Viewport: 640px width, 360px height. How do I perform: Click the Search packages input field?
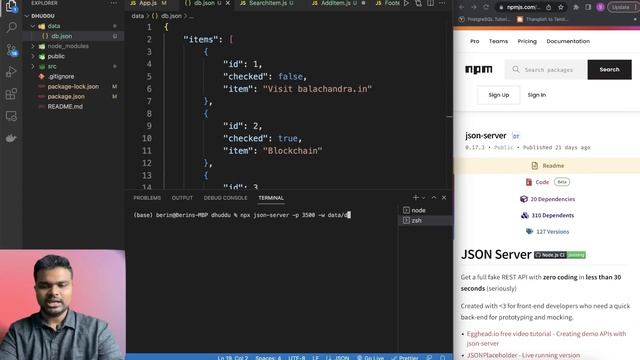pyautogui.click(x=546, y=70)
